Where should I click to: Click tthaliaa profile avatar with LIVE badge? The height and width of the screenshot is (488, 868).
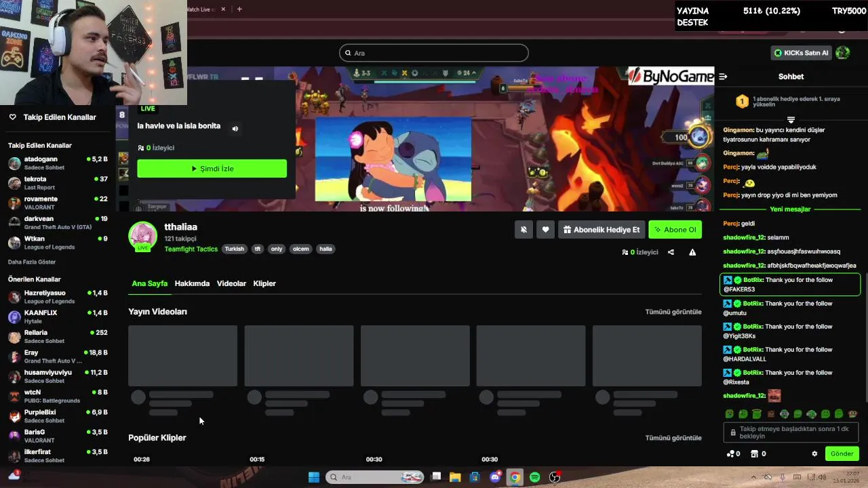142,236
